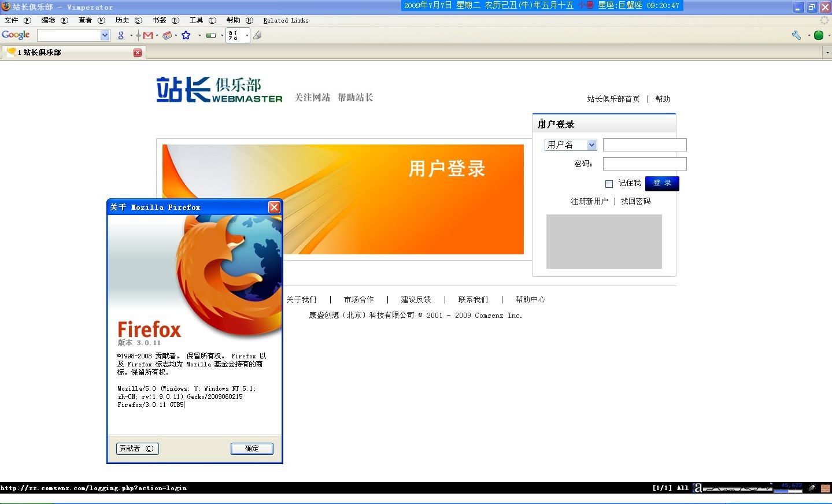Open the list-all-tabs dropdown arrow
832x504 pixels.
coord(827,53)
